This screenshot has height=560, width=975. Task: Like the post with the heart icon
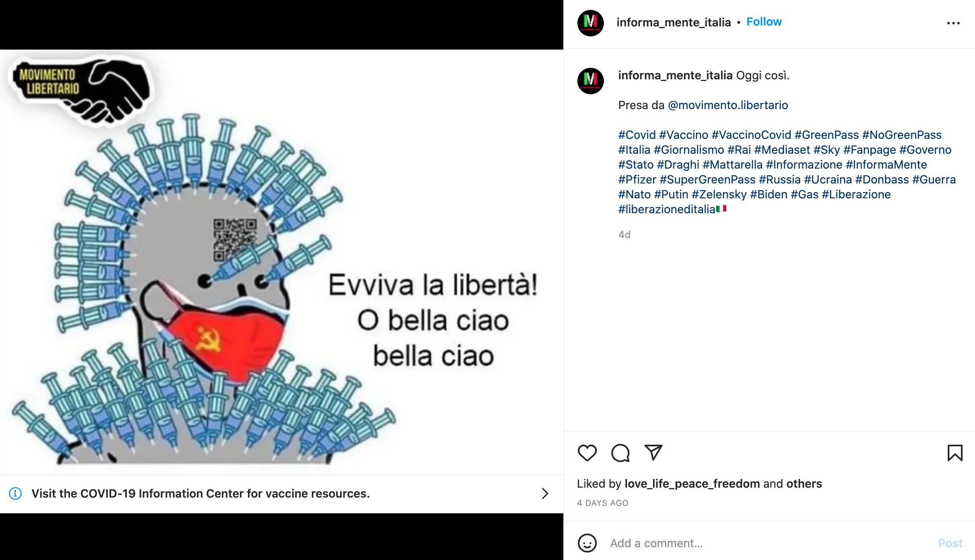587,453
